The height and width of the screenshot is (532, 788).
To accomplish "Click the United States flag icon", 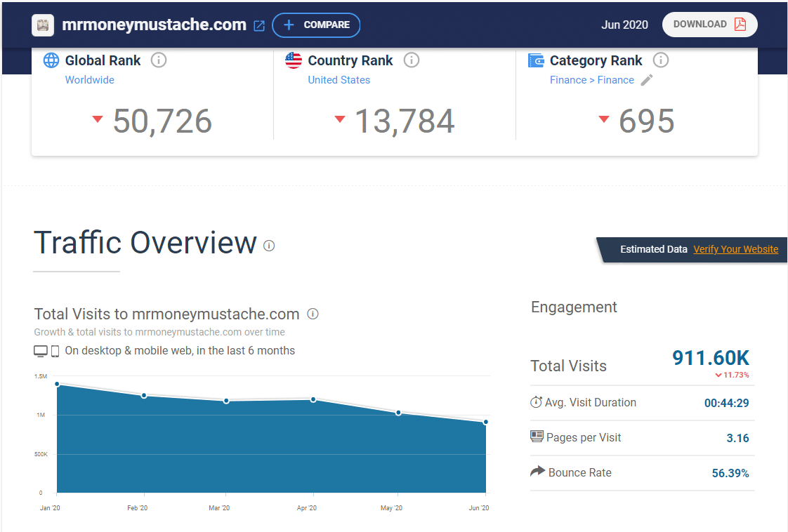I will 294,60.
